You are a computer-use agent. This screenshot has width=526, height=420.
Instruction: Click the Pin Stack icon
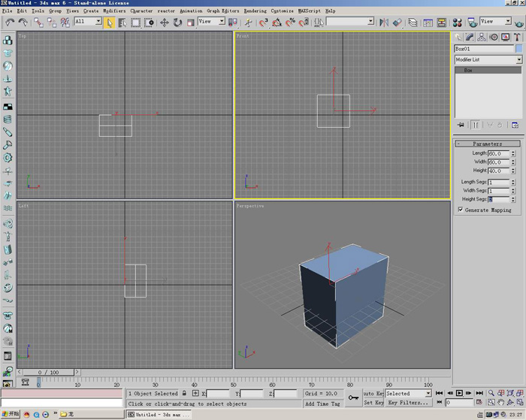pyautogui.click(x=461, y=125)
